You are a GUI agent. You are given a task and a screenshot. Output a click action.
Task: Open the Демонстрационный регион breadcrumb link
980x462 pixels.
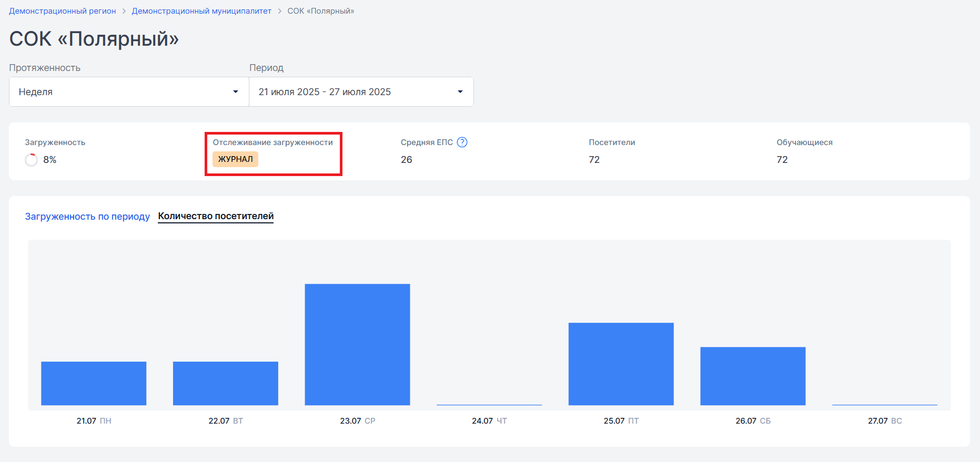(x=63, y=11)
